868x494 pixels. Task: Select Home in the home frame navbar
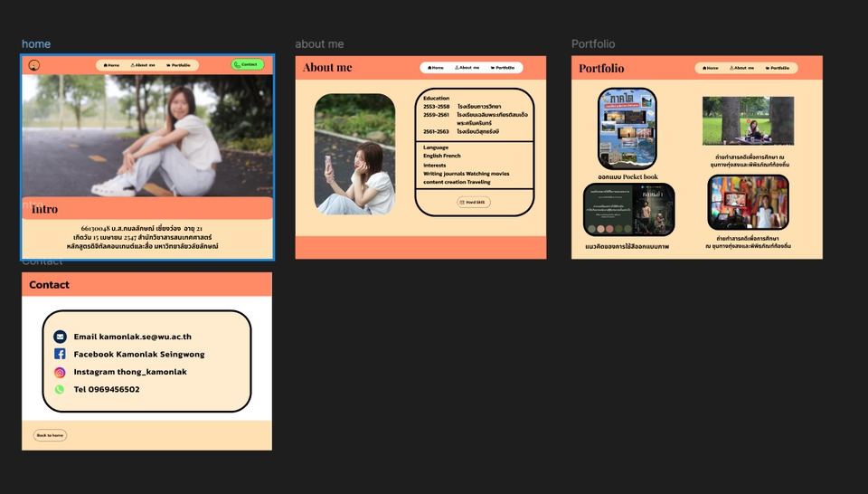111,65
